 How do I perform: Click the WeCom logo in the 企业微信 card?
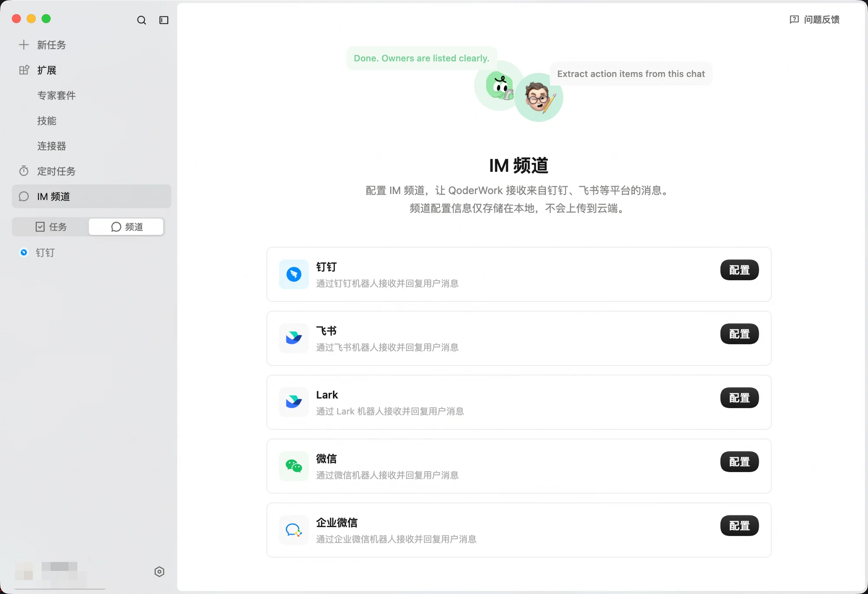pos(294,530)
